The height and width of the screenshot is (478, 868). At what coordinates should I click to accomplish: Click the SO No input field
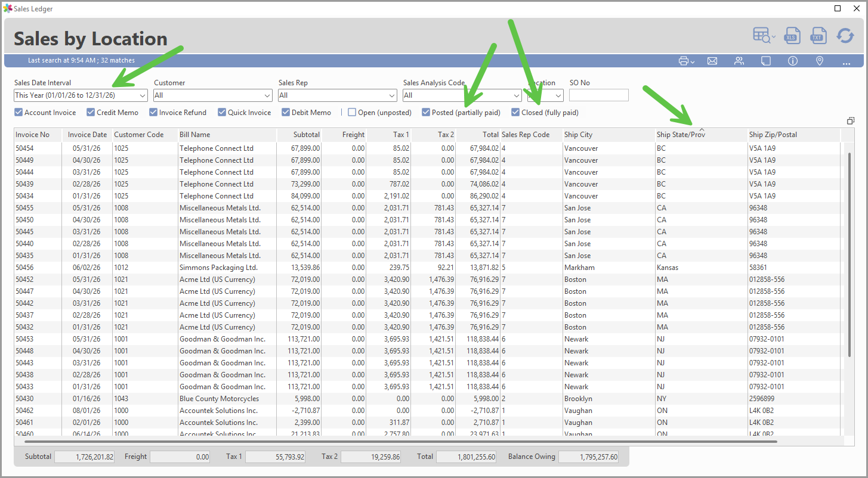click(x=599, y=95)
